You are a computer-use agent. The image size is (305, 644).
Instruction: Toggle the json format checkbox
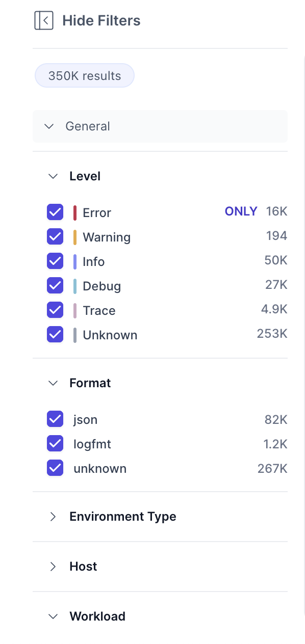coord(55,419)
